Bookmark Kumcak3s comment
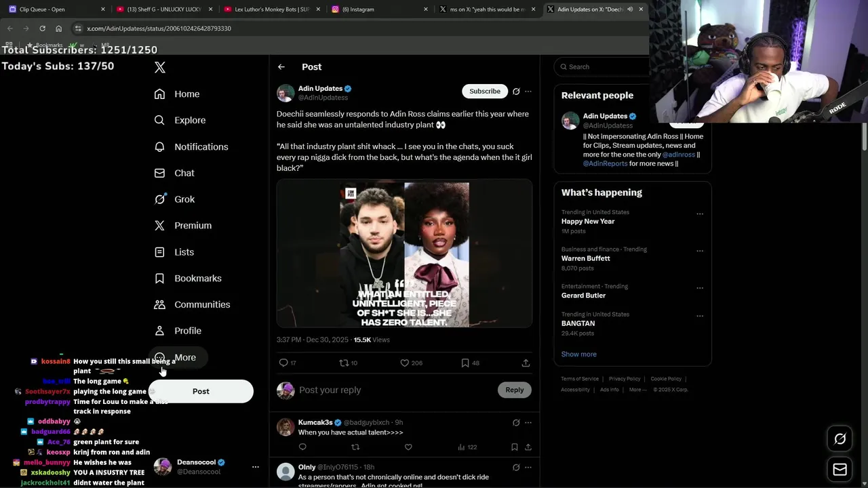This screenshot has width=868, height=488. [515, 447]
